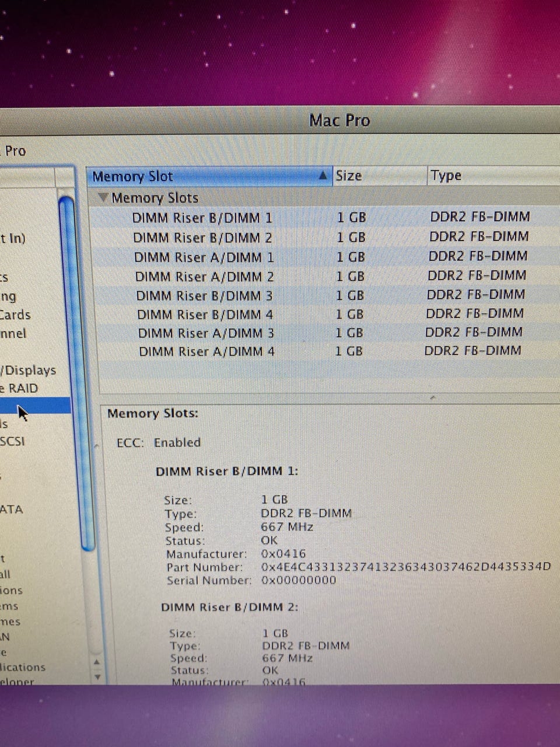Click the sort ascending arrow in Memory Slot header
This screenshot has height=747, width=560.
[323, 176]
